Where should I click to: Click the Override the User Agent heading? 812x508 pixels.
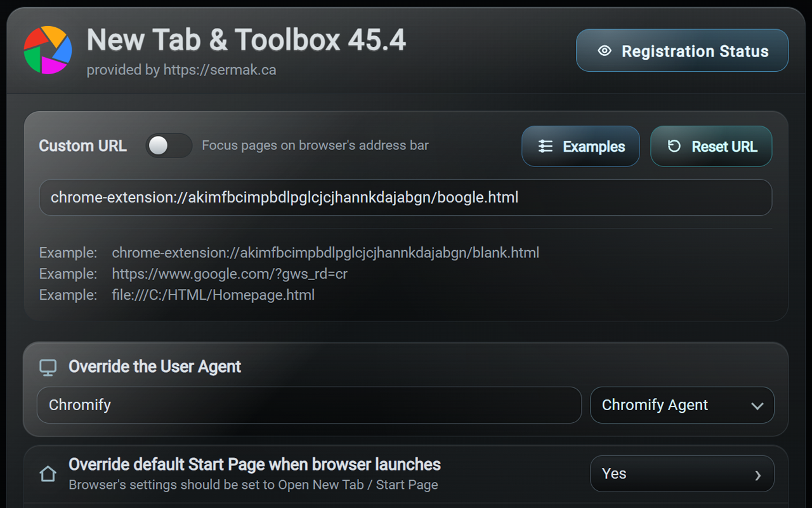tap(155, 366)
